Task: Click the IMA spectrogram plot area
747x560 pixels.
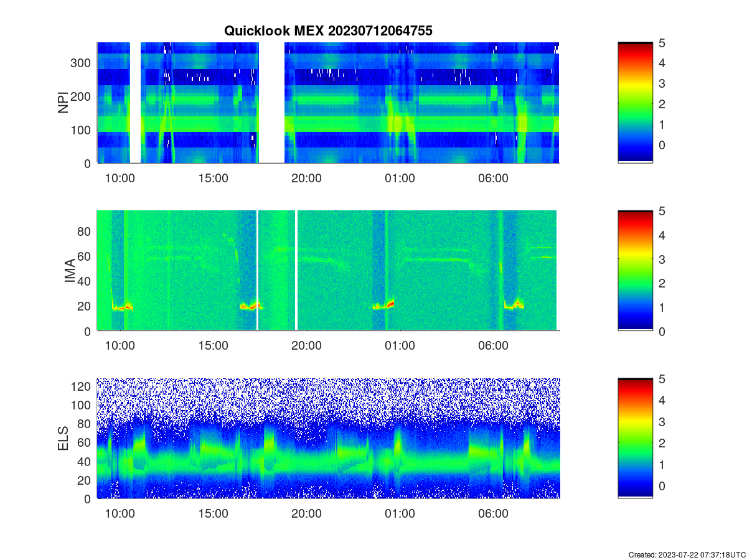Action: [328, 271]
